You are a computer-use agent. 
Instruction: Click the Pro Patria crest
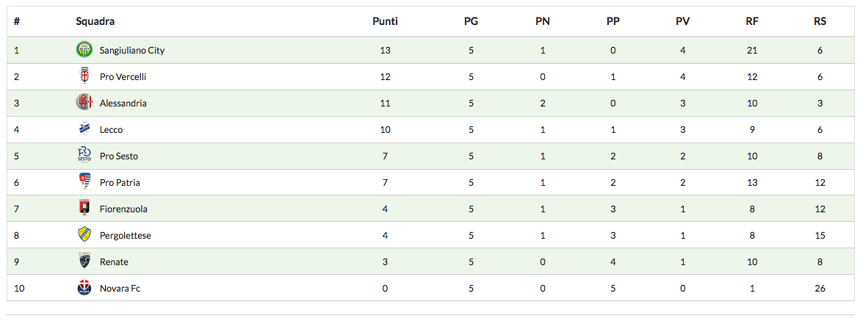[x=84, y=182]
